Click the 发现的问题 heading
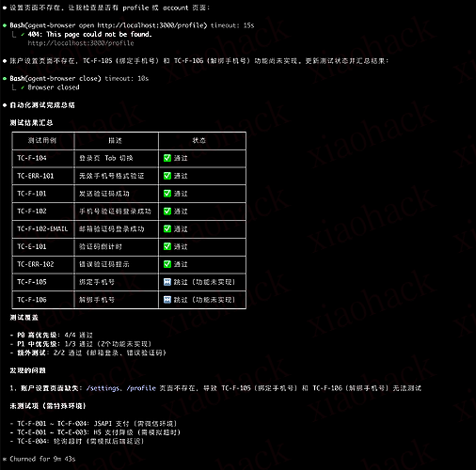Viewport: 476px width, 470px height. [x=27, y=370]
